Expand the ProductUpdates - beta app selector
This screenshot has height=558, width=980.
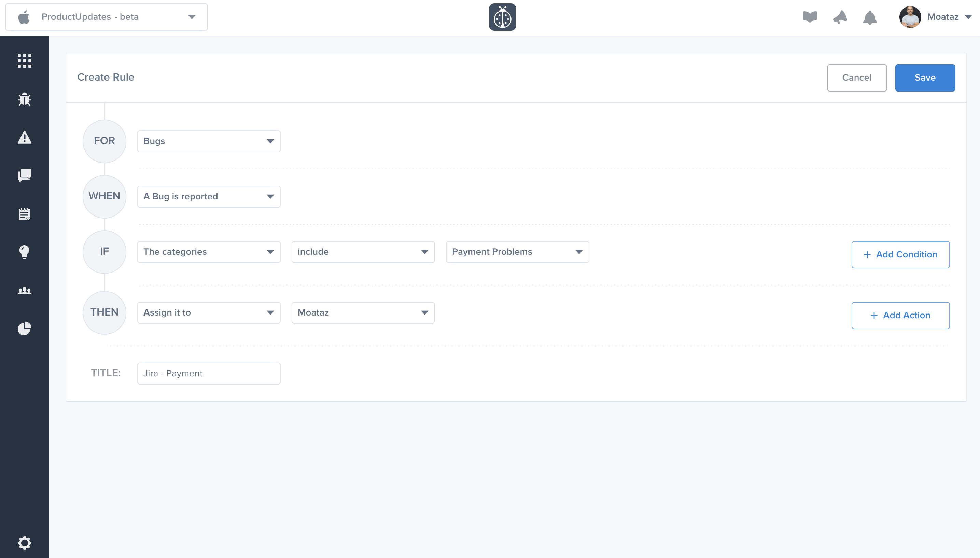(107, 17)
